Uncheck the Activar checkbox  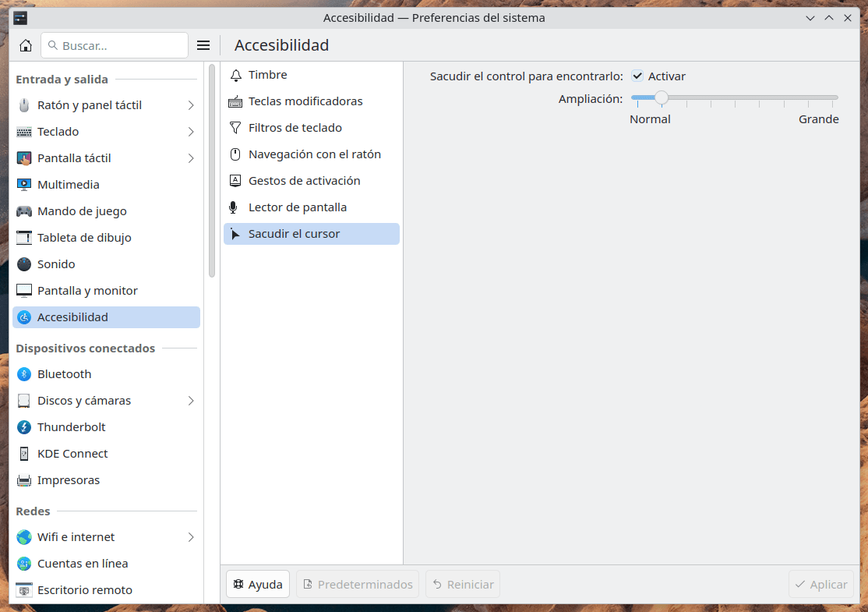637,76
